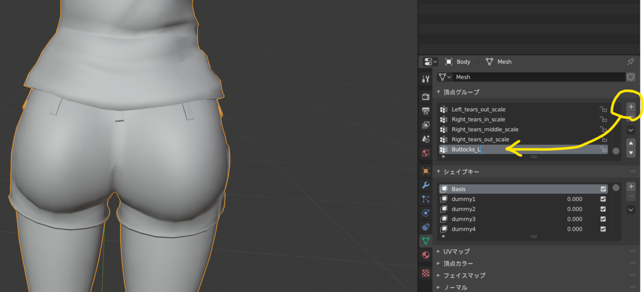The width and height of the screenshot is (644, 292).
Task: Click the Body object icon in breadcrumb
Action: pos(449,62)
